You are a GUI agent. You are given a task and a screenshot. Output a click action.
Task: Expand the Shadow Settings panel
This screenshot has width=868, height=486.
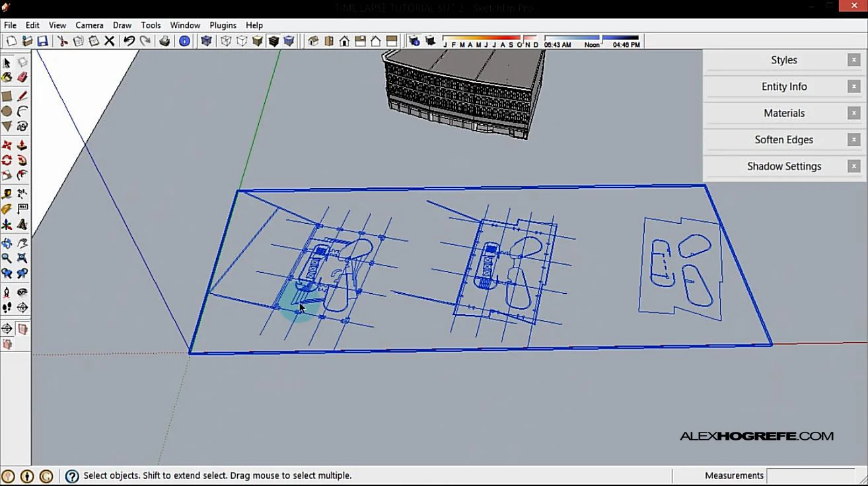(x=784, y=166)
